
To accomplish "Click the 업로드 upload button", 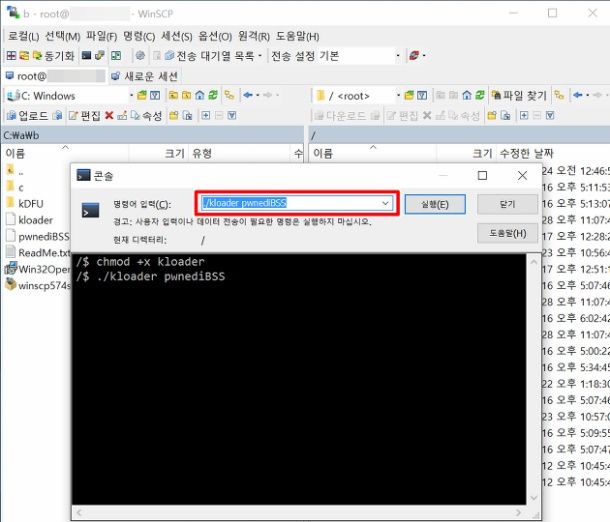I will point(28,116).
